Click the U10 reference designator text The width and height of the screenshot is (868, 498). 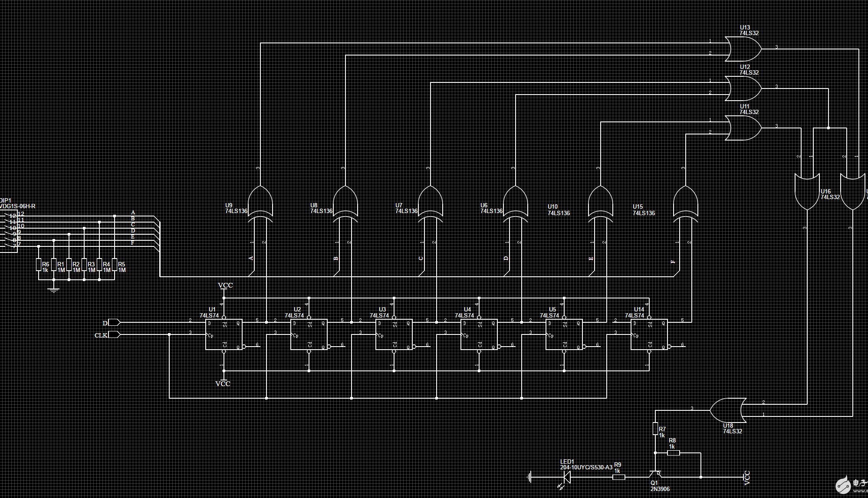(552, 207)
